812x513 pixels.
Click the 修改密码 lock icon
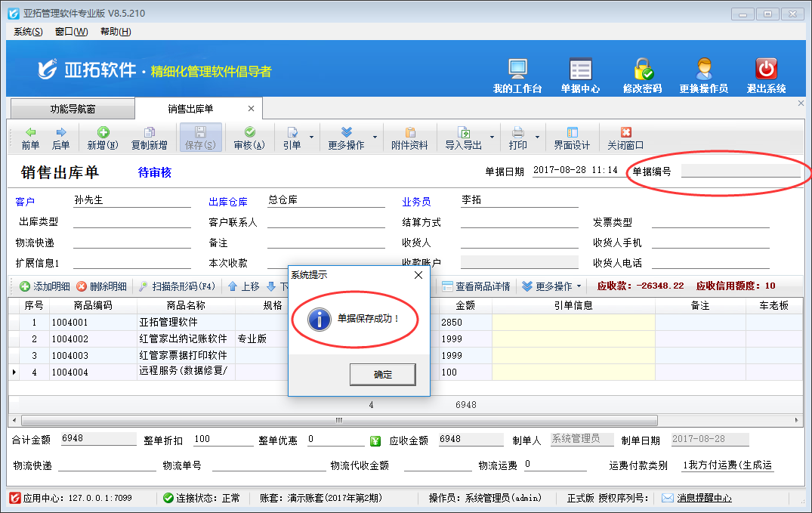[642, 70]
